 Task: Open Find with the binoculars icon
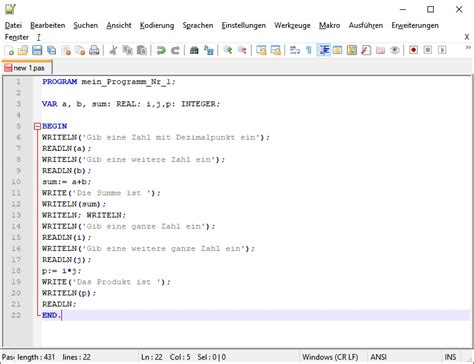click(194, 50)
